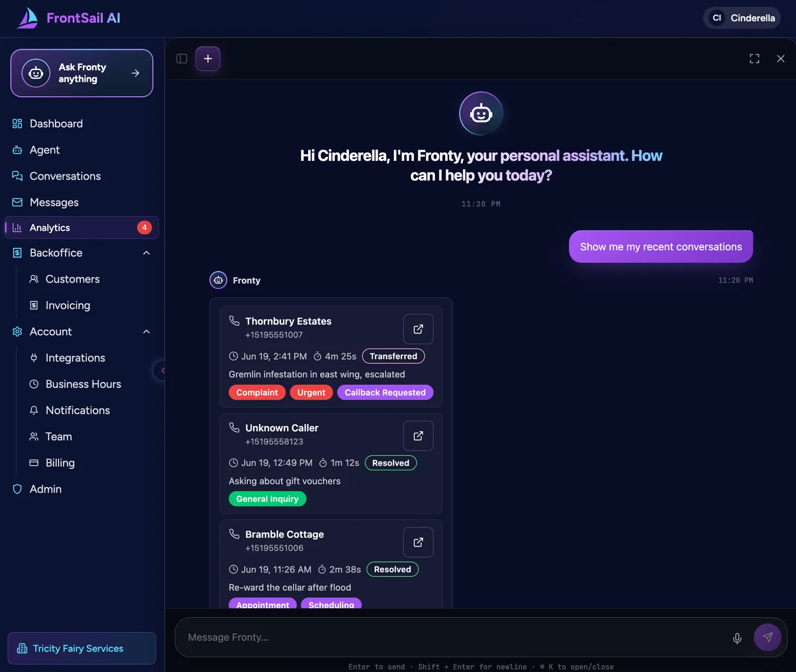Image resolution: width=796 pixels, height=672 pixels.
Task: Start a new chat with plus button
Action: point(208,59)
